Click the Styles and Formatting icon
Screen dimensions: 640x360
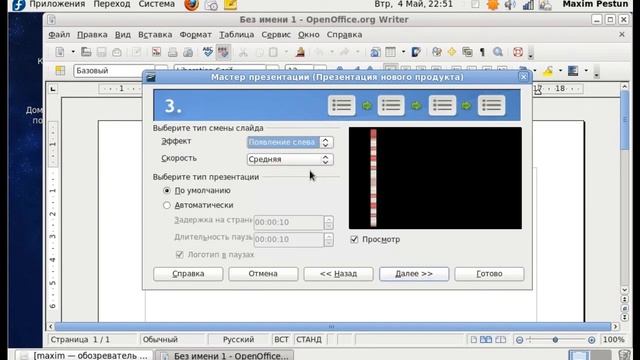[x=60, y=71]
